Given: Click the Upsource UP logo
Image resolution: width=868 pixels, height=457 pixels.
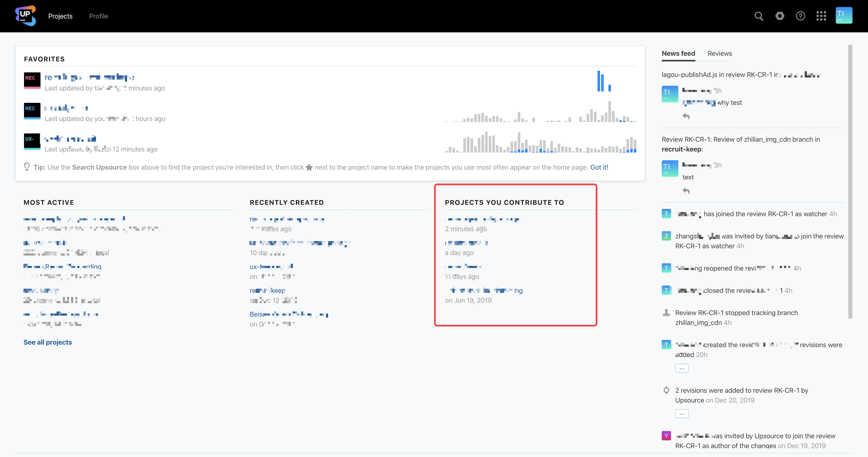Looking at the screenshot, I should click(x=25, y=15).
